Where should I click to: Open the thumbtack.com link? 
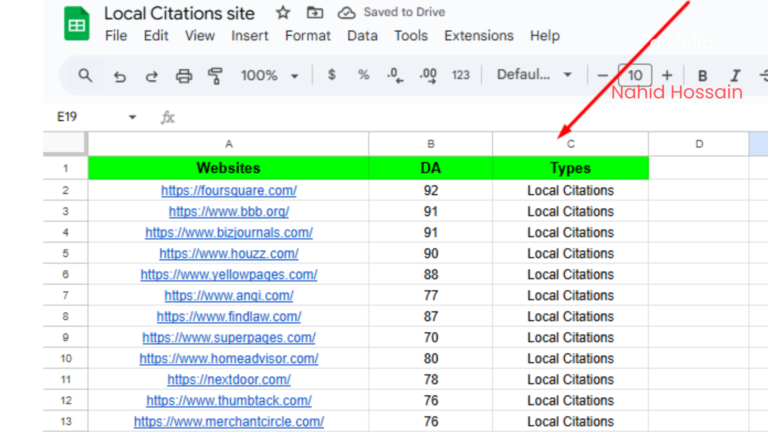[229, 401]
